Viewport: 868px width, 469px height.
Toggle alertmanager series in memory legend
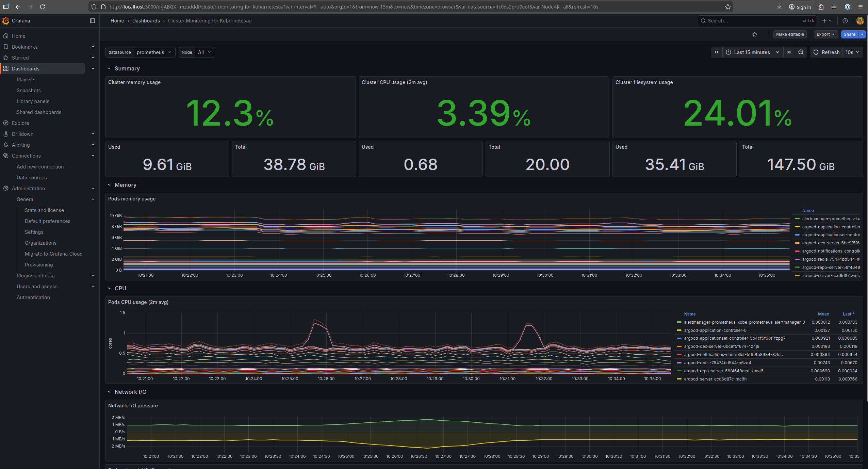click(x=831, y=219)
